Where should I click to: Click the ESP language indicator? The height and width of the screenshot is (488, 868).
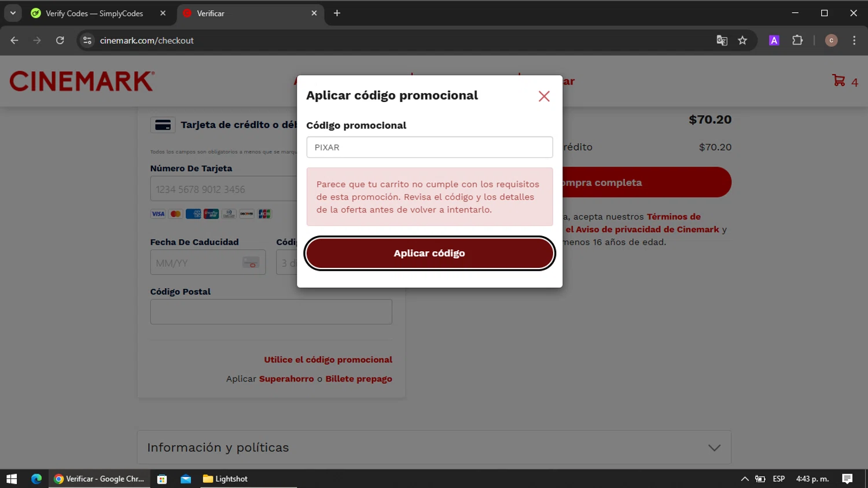tap(779, 479)
